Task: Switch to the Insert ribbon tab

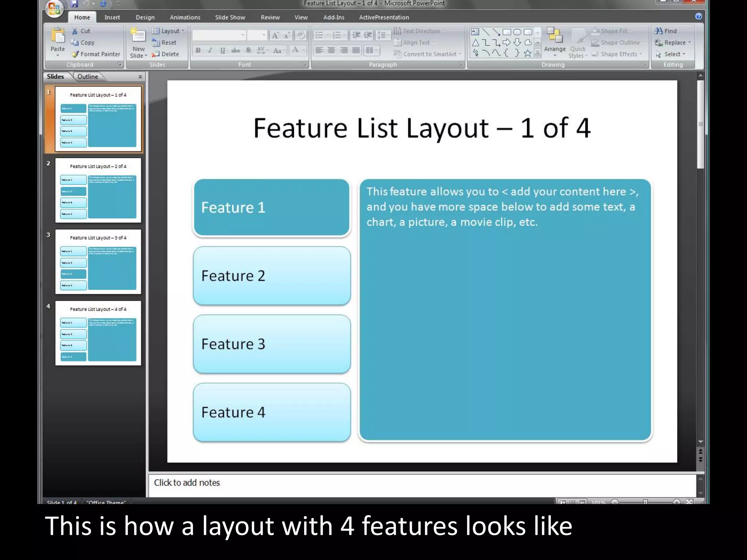Action: (112, 17)
